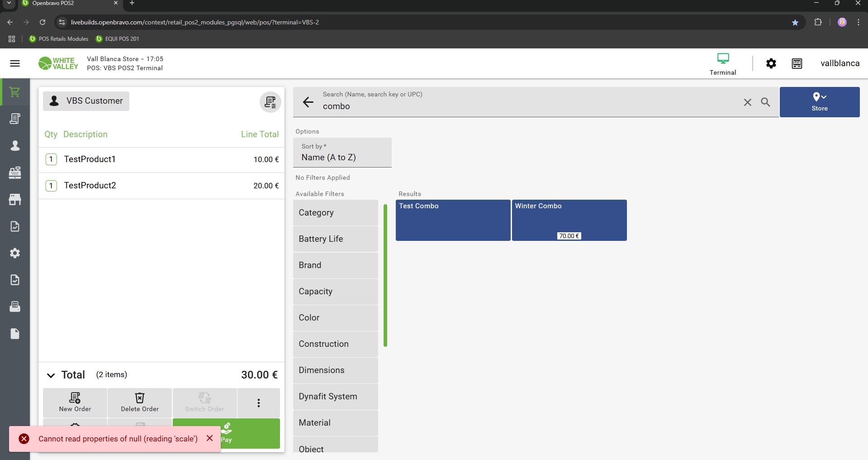Open more order actions menu

(258, 403)
